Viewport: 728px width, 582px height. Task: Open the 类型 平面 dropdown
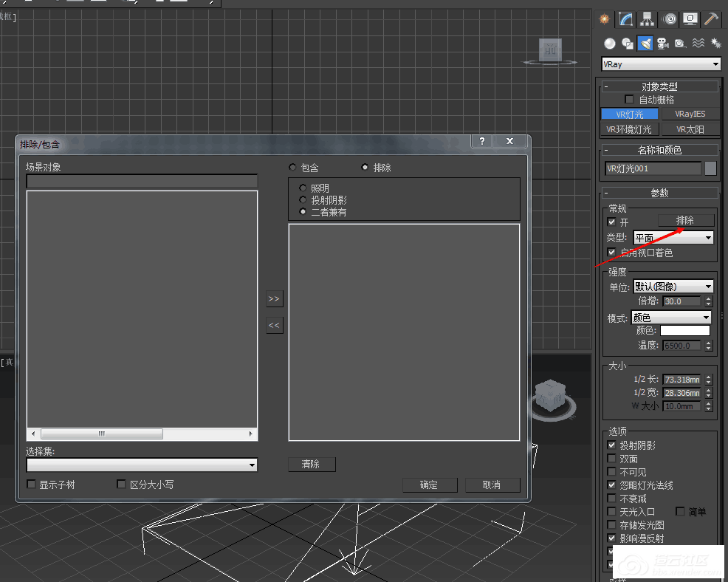click(673, 238)
